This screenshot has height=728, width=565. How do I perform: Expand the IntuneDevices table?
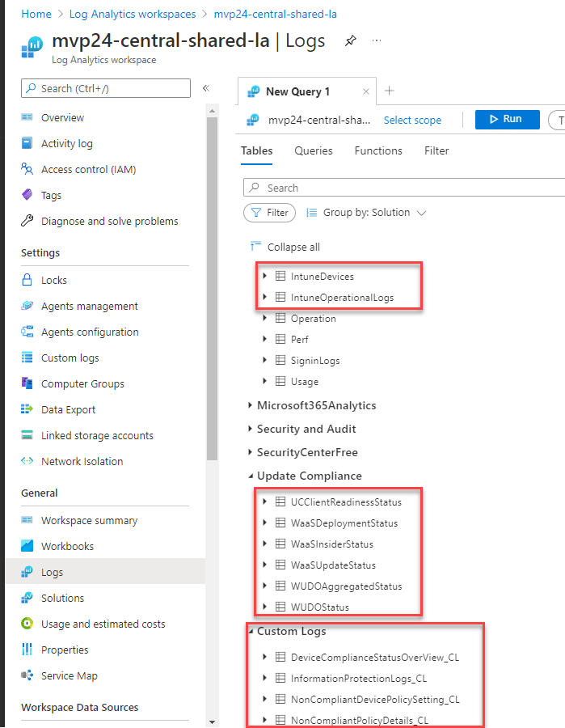point(264,276)
